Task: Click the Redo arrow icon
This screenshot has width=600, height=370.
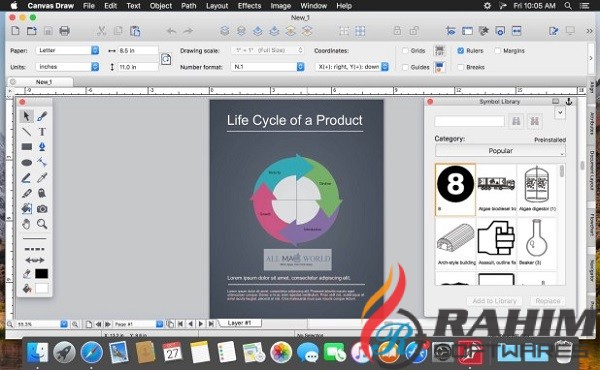Action: click(x=188, y=31)
